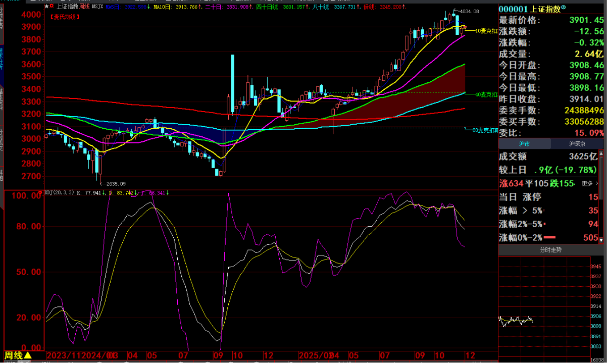Click the 当日 涨停 count row

coord(550,197)
